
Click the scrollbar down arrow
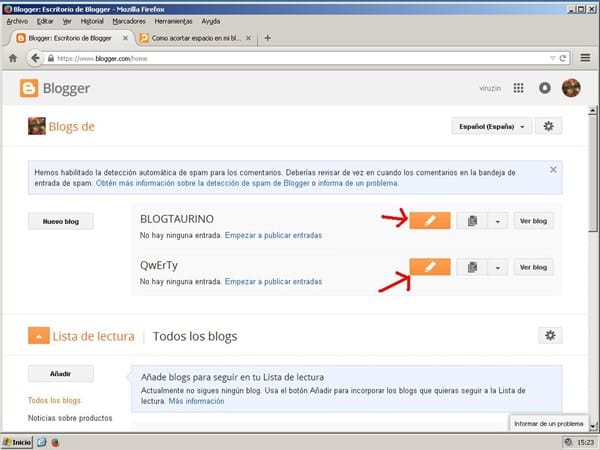[593, 426]
